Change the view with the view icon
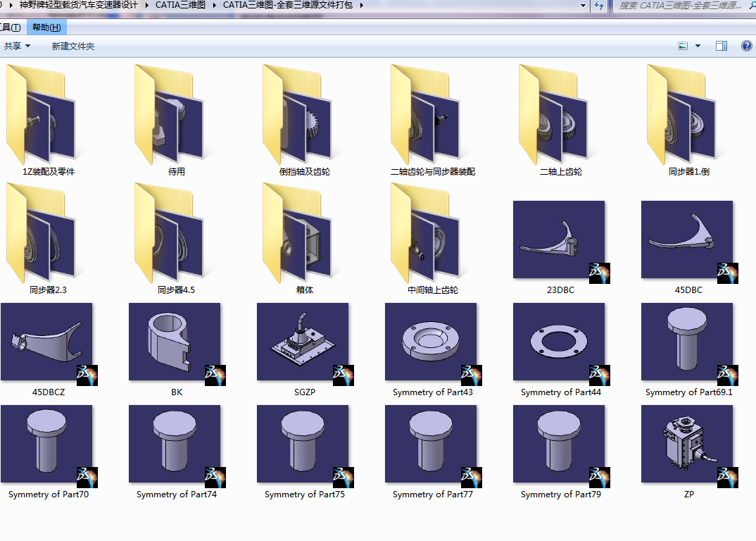This screenshot has width=756, height=541. (x=683, y=46)
